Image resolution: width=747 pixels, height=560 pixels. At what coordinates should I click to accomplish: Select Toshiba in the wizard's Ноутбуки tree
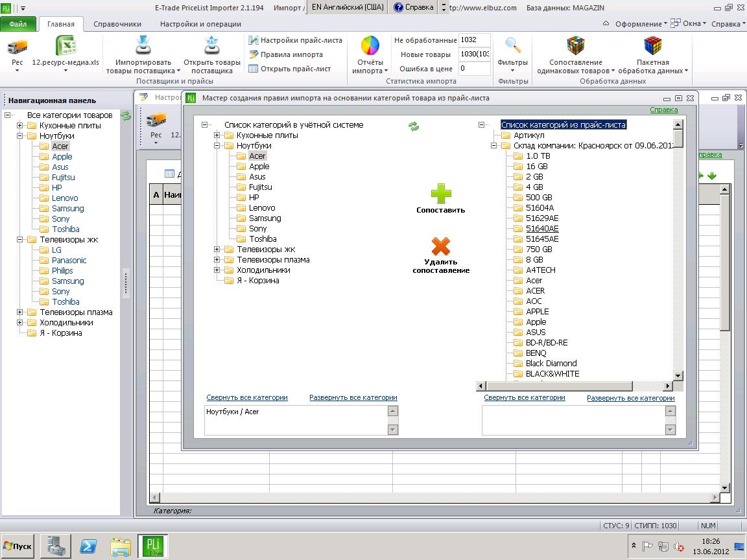[263, 239]
